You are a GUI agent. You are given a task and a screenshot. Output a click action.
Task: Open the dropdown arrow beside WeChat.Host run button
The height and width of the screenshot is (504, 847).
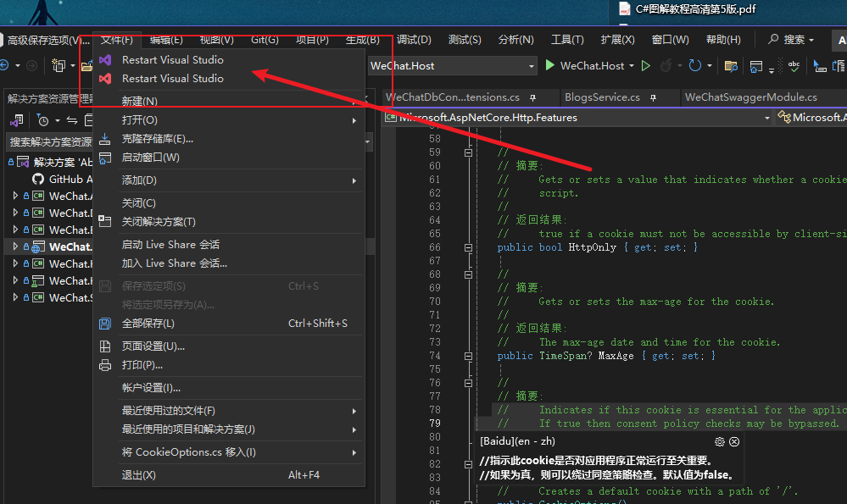point(632,66)
